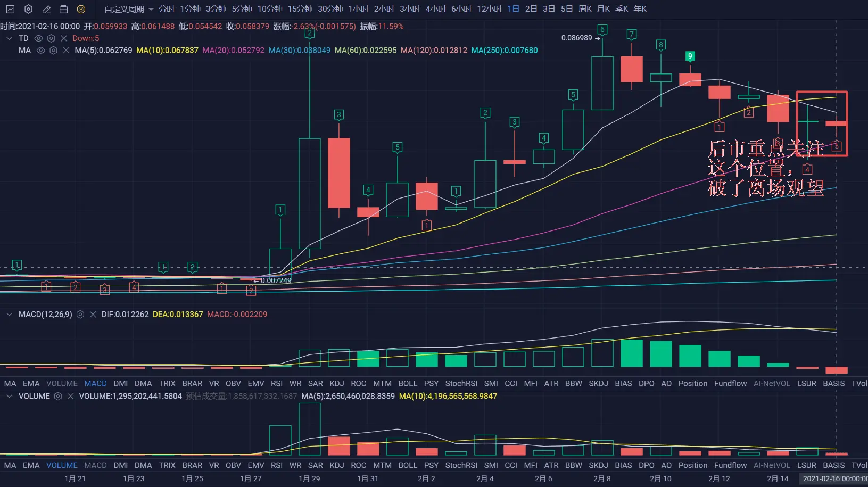Select BOLL in indicator row under MACD pane

(408, 384)
